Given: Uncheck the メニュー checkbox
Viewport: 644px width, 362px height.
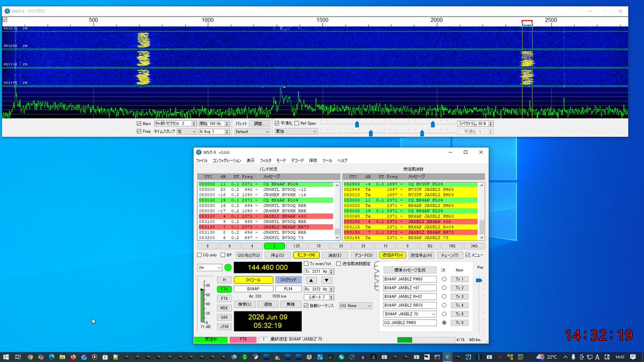Looking at the screenshot, I should [467, 255].
